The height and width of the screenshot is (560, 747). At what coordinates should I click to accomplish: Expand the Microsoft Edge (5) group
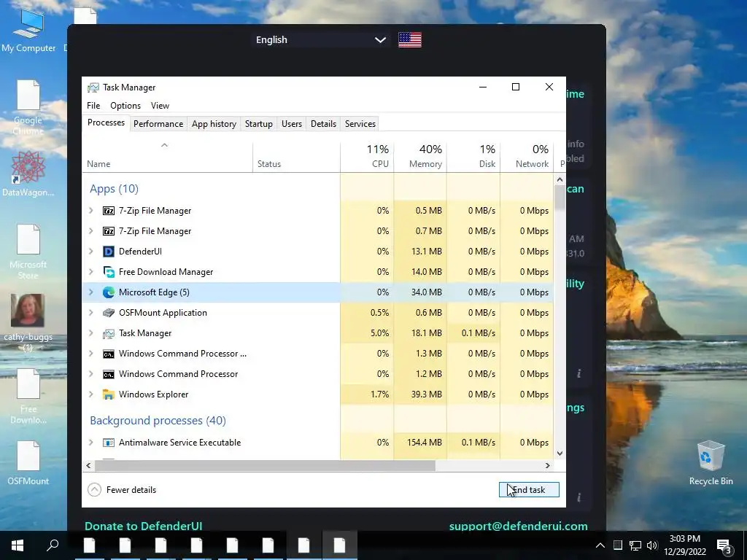pos(91,292)
